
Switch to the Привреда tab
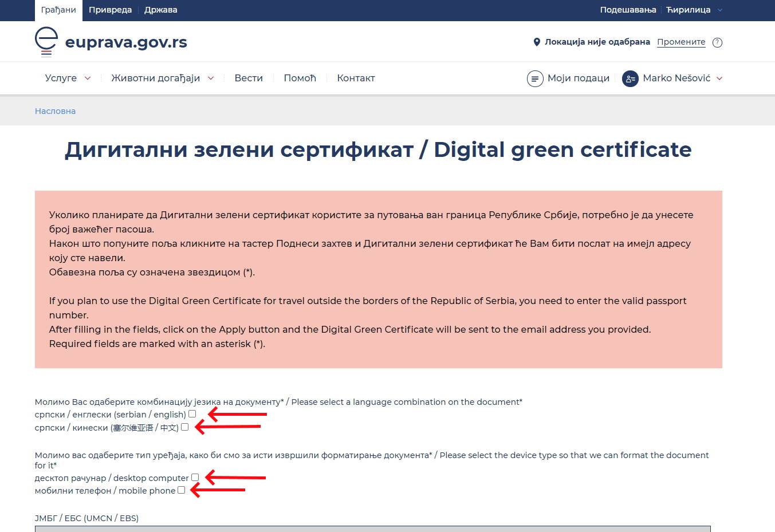click(110, 10)
